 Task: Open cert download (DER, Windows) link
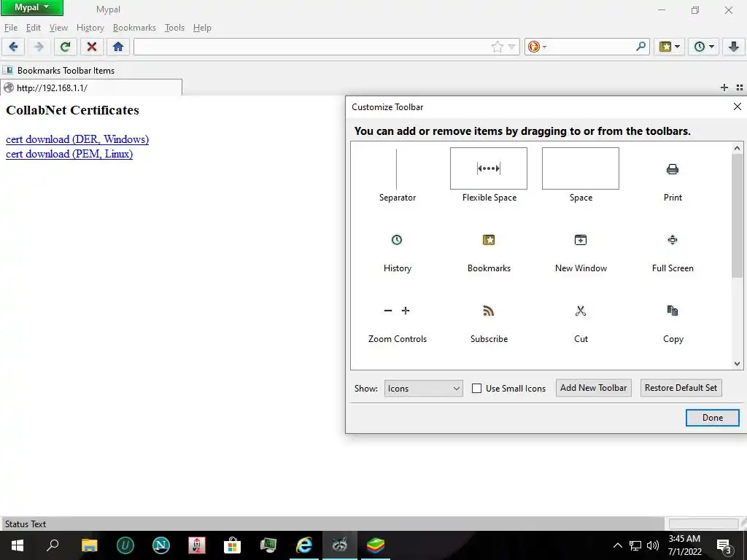point(77,139)
